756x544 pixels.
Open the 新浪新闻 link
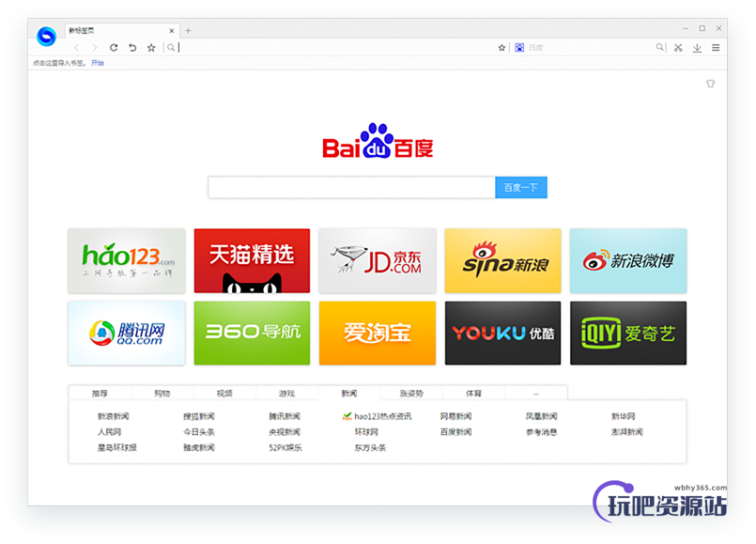pos(114,416)
